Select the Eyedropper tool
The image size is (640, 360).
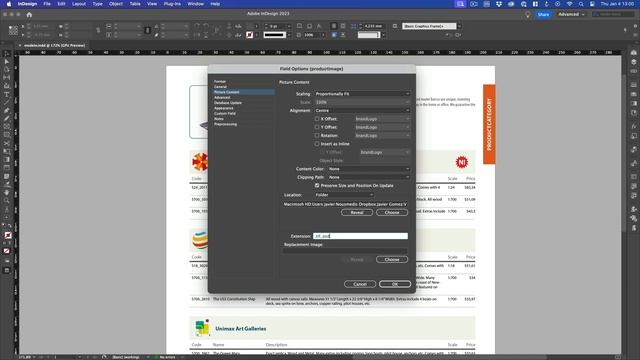point(7,184)
